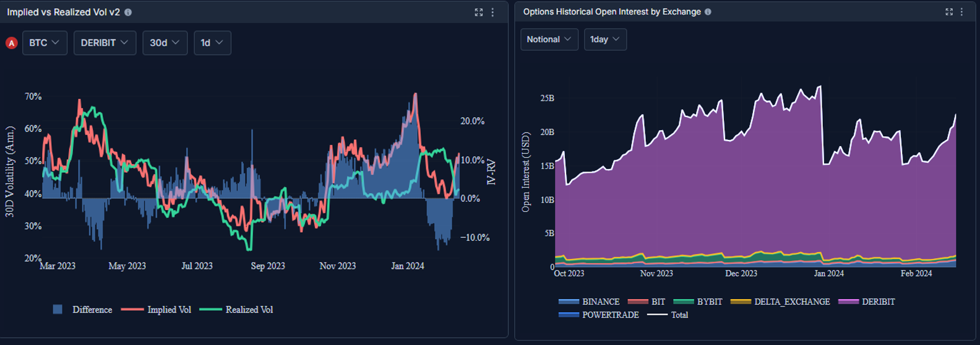The height and width of the screenshot is (345, 980).
Task: Toggle DERIBIT series in legend
Action: [867, 302]
